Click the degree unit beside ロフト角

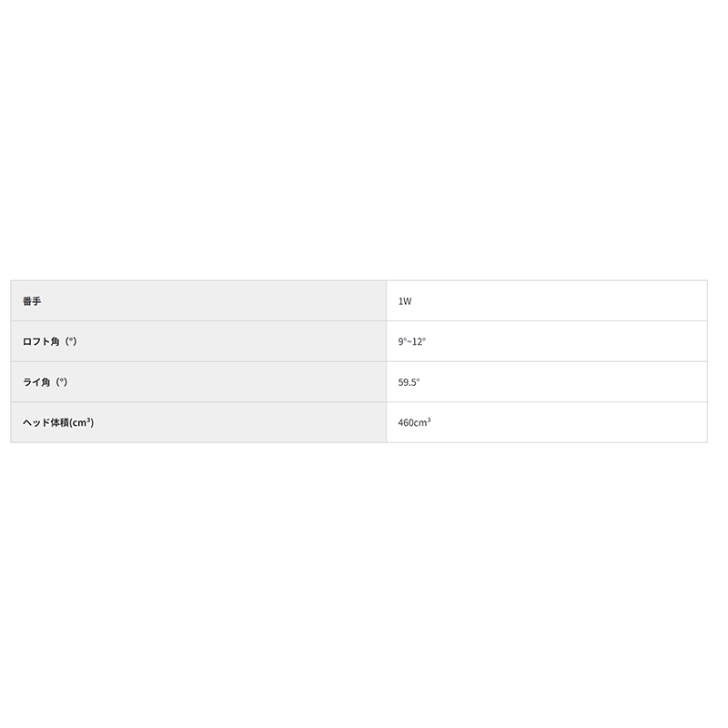click(x=69, y=341)
